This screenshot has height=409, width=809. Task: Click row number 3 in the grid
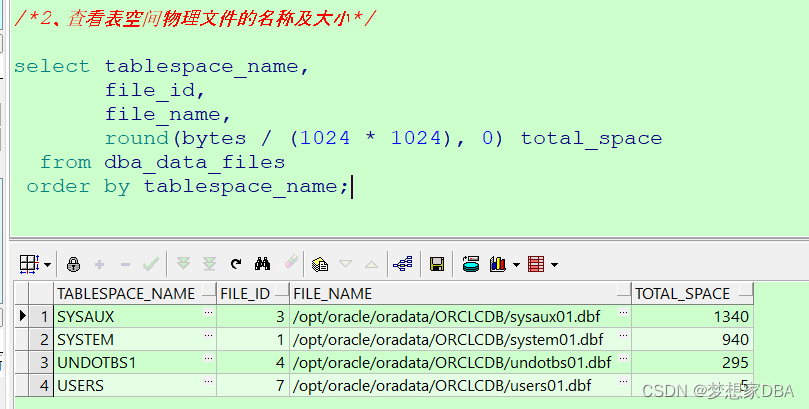coord(41,363)
